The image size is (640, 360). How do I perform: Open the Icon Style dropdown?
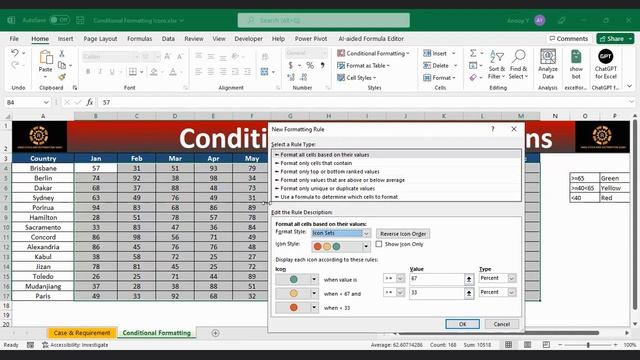366,246
